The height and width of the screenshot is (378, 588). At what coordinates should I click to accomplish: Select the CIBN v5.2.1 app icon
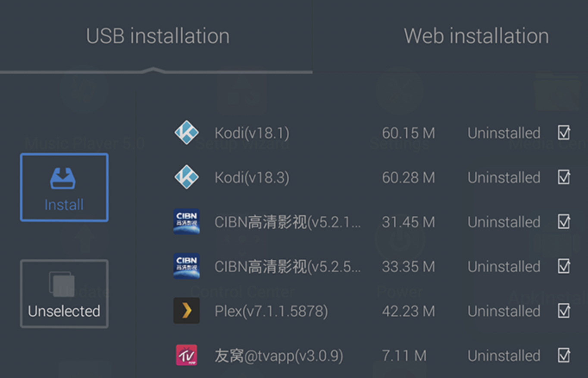[187, 222]
